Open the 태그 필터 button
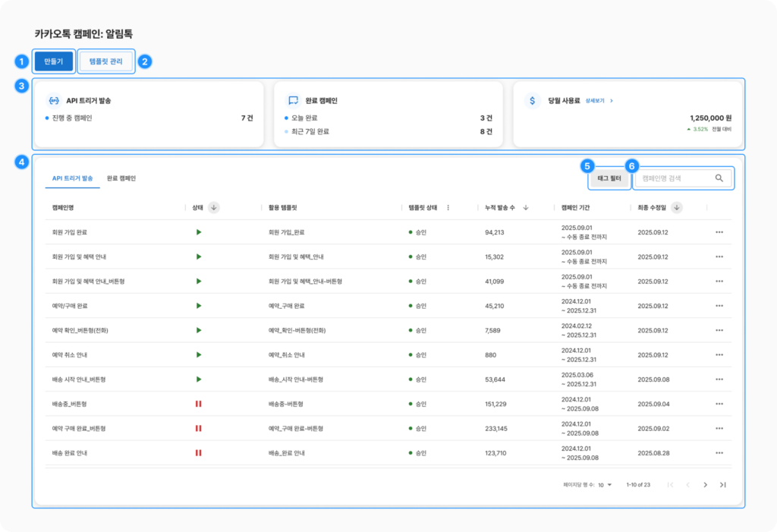Screen dimensions: 777x532 [609, 178]
